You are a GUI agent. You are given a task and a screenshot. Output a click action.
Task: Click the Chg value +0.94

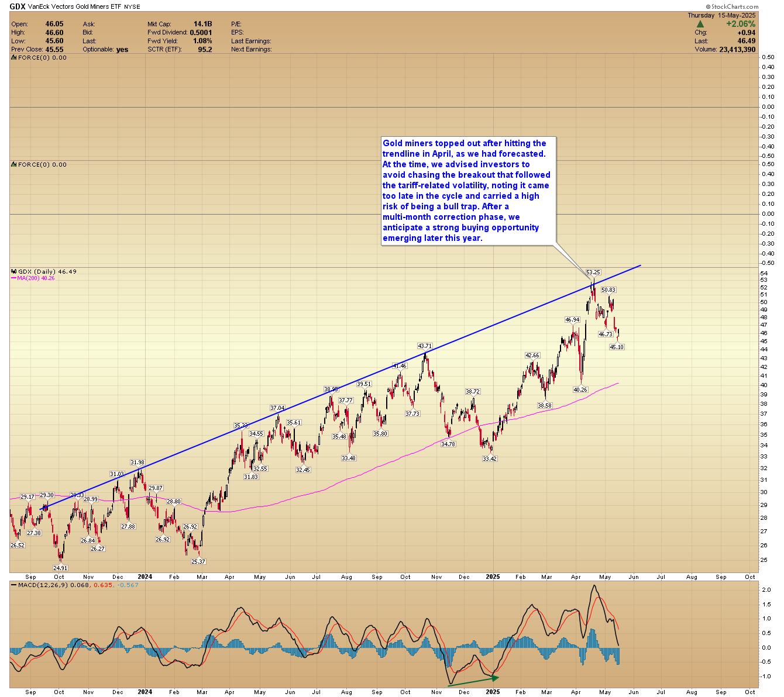(747, 33)
